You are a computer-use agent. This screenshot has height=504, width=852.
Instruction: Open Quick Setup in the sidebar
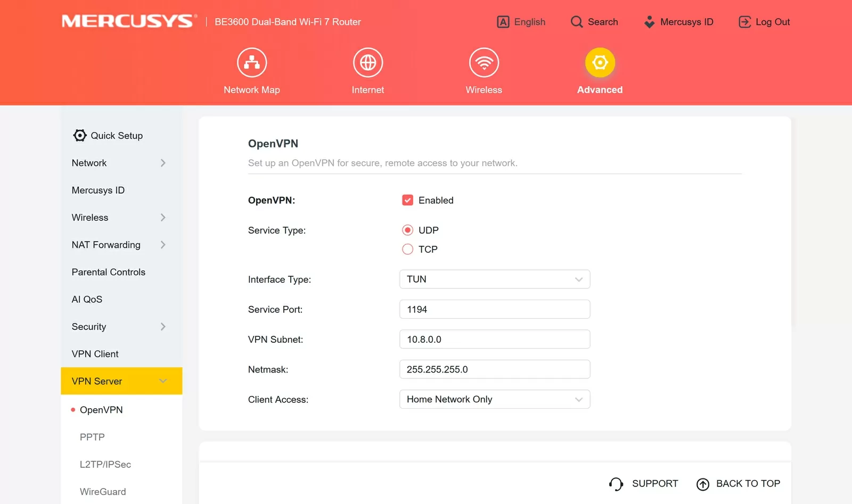[121, 136]
